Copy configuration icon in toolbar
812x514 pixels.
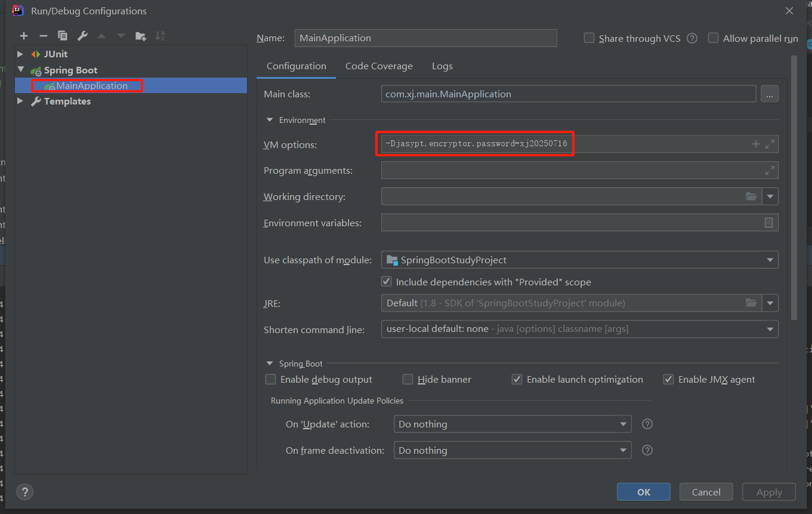63,36
